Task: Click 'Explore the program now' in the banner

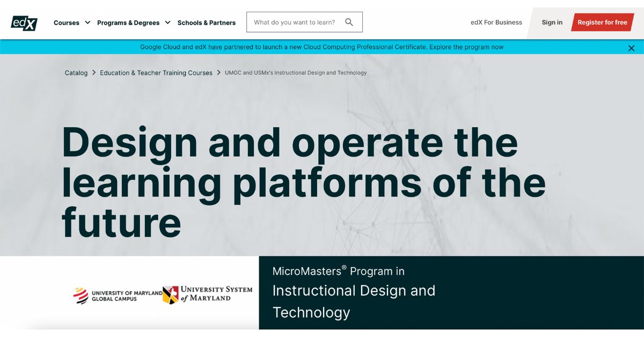Action: click(x=468, y=47)
